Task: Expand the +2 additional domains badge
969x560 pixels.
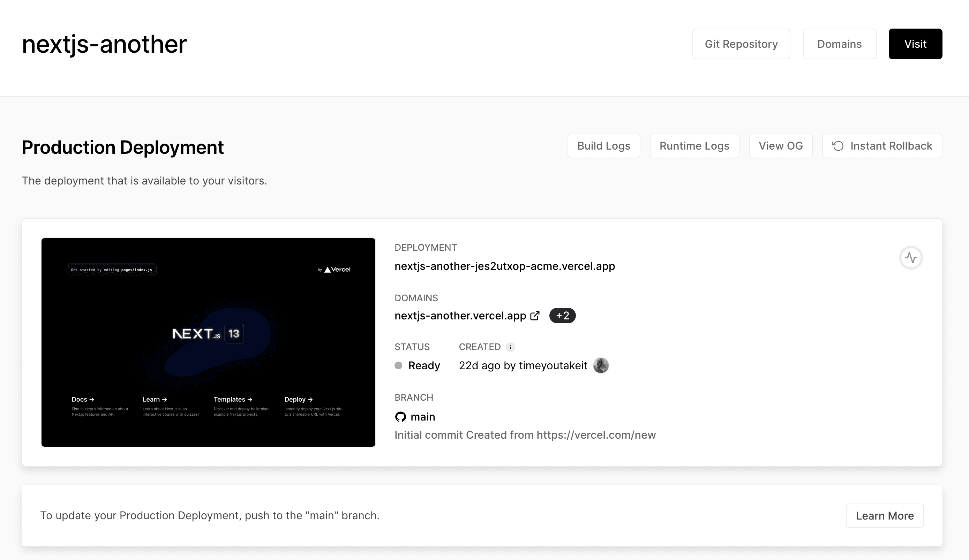Action: coord(562,316)
